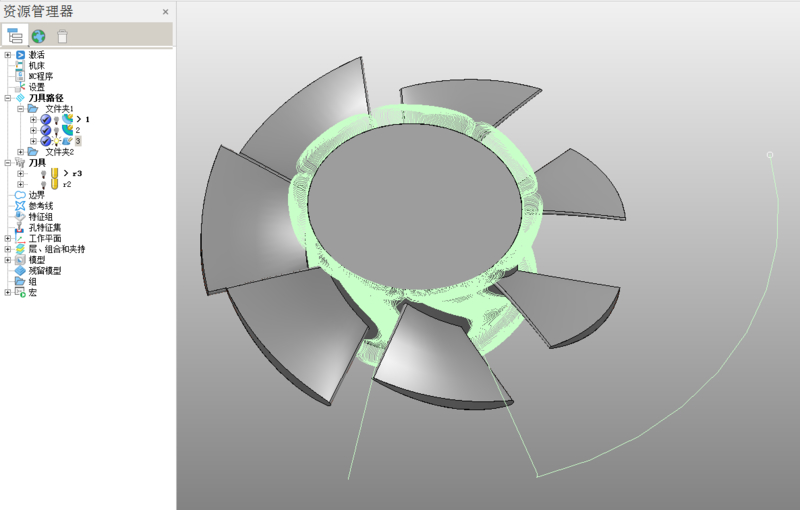Screen dimensions: 800x510
Task: Expand toolpath 1 details
Action: [x=33, y=119]
